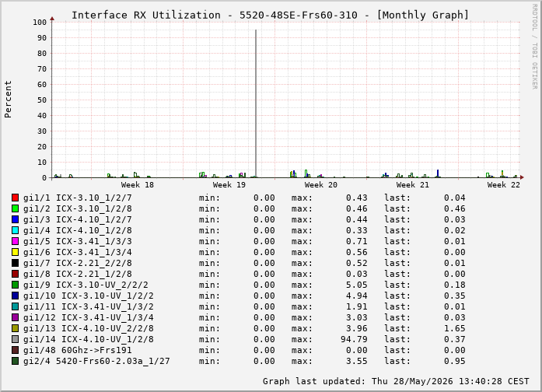Click the max value 1.91 for gi1/11
542x392 pixels.
(357, 306)
